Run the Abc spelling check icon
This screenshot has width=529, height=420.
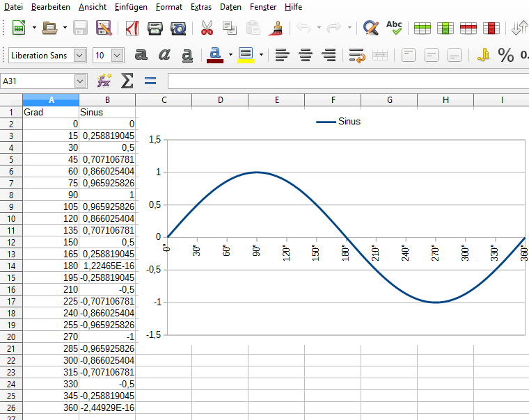pyautogui.click(x=394, y=28)
